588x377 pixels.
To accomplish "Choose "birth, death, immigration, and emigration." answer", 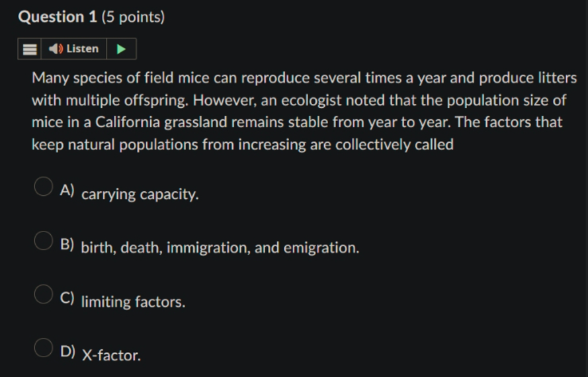I will tap(220, 247).
